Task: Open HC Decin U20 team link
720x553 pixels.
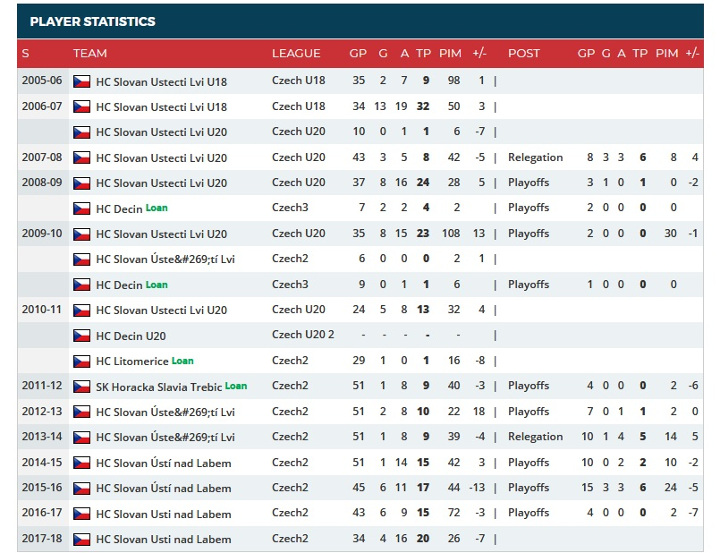Action: 131,336
